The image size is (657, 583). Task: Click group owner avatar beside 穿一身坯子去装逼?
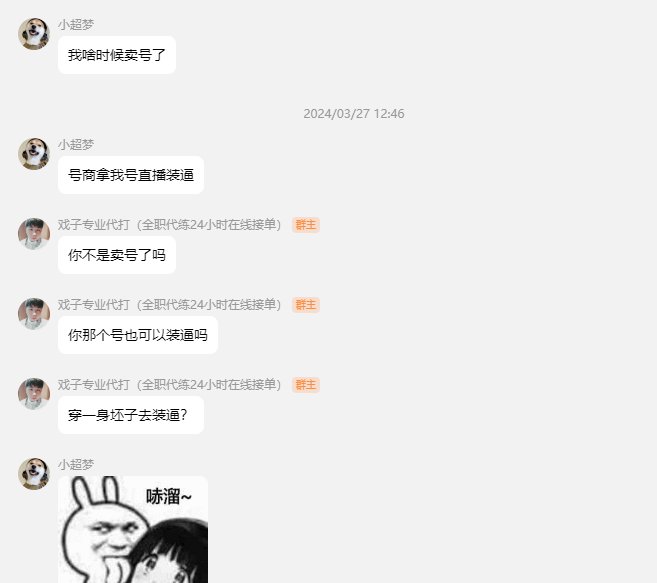(34, 394)
